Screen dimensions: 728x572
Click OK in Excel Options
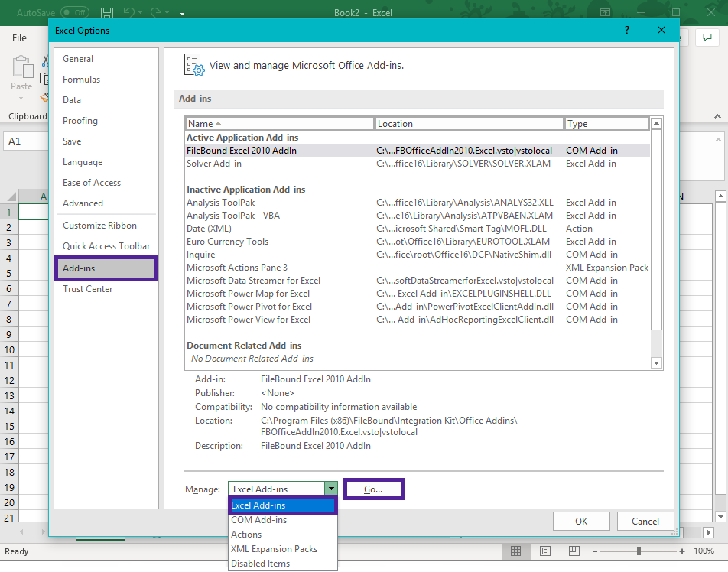pyautogui.click(x=581, y=521)
